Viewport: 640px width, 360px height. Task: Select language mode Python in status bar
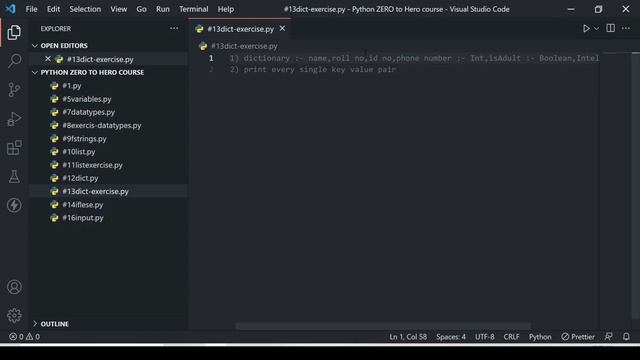tap(540, 337)
